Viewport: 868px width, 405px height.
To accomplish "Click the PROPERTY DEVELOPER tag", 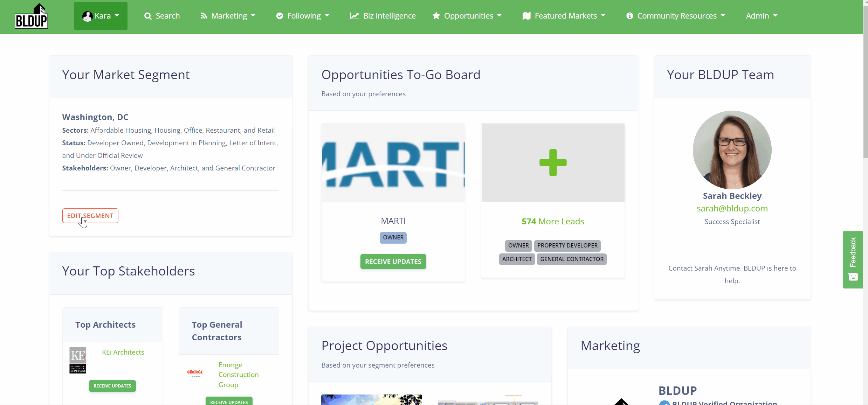I will click(x=567, y=246).
